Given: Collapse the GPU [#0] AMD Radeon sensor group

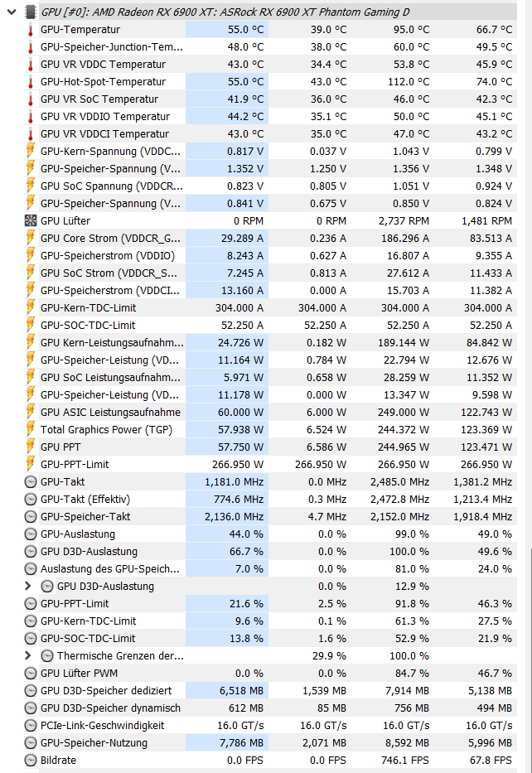Looking at the screenshot, I should 12,12.
